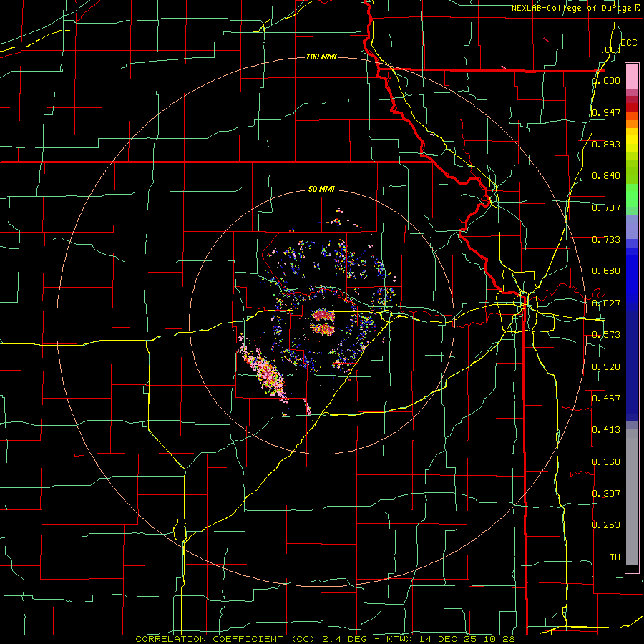Select the 0.947 legend value
The height and width of the screenshot is (644, 644).
click(x=606, y=112)
